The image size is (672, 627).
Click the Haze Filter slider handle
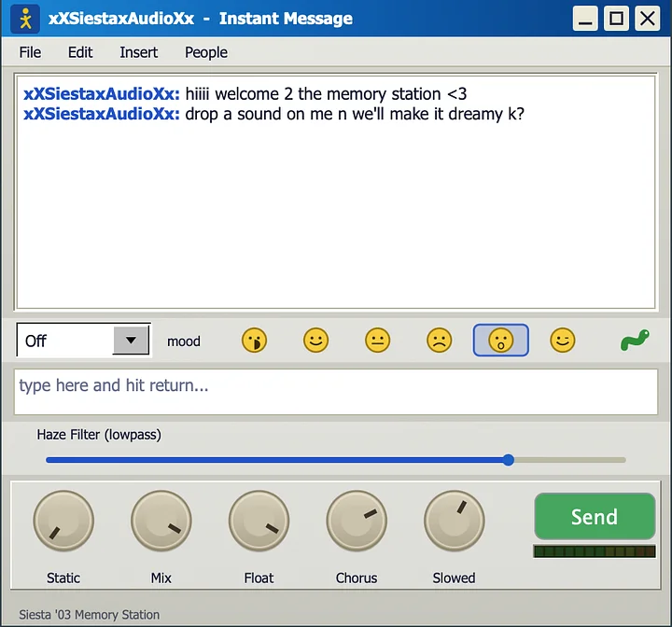[x=509, y=460]
